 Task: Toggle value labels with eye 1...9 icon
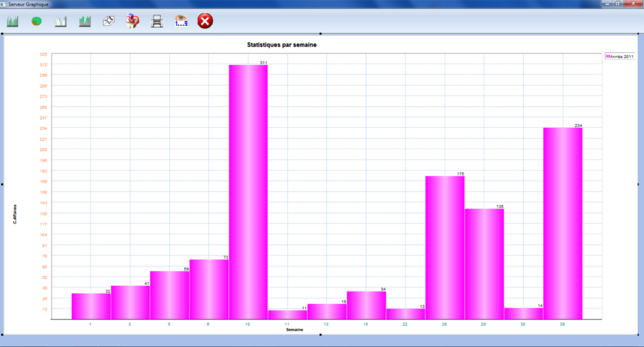click(x=181, y=21)
